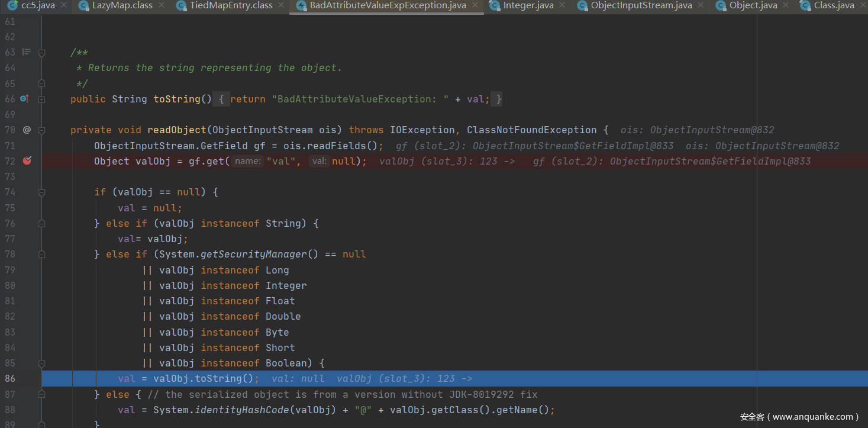Image resolution: width=868 pixels, height=428 pixels.
Task: Click the folded toString body placeholder
Action: pos(221,99)
